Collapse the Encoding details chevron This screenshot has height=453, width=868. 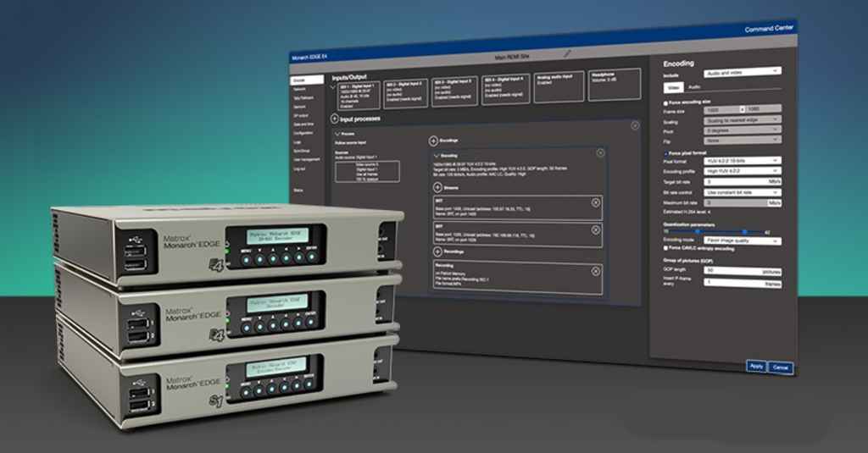(x=437, y=156)
